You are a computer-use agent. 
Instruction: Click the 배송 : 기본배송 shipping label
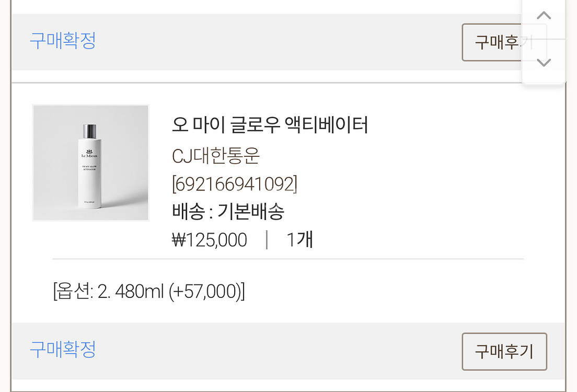228,212
